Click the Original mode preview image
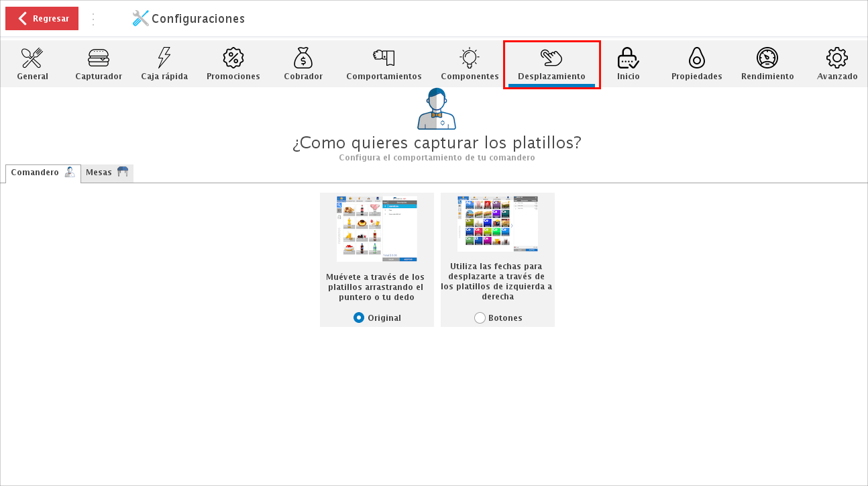This screenshot has height=486, width=868. [x=376, y=228]
